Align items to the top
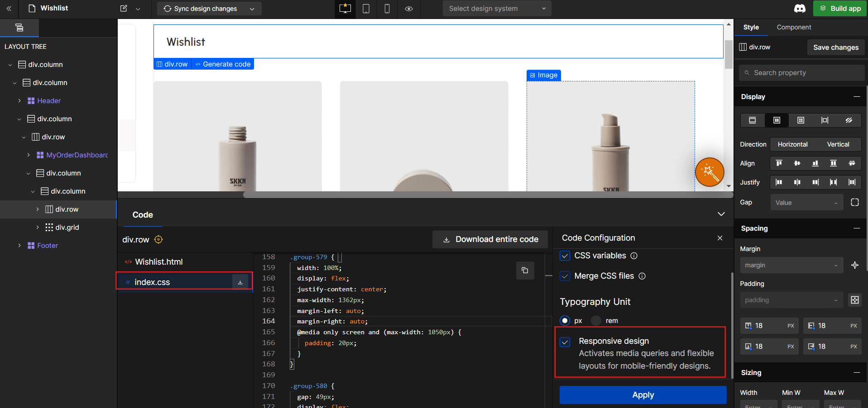 pos(779,163)
